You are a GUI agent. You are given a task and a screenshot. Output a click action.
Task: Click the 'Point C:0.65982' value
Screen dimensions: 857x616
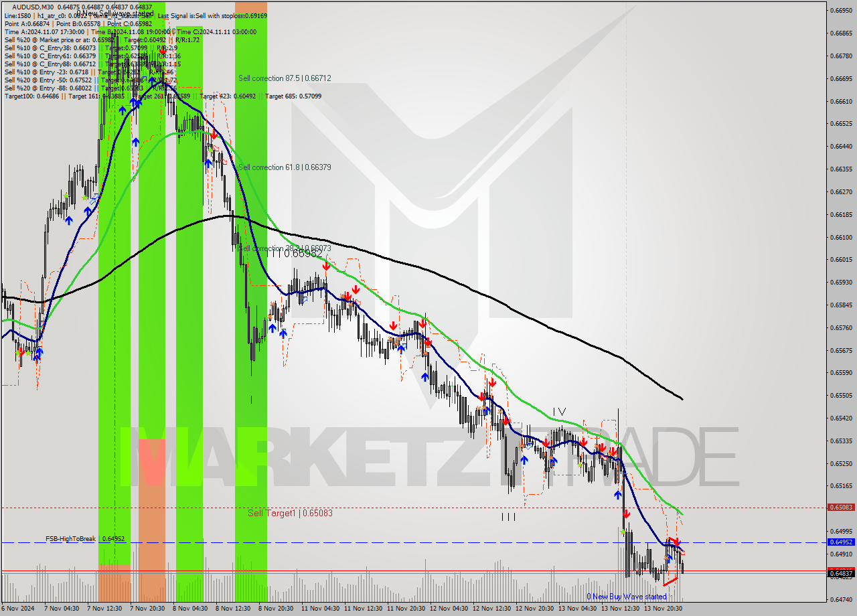pyautogui.click(x=130, y=24)
